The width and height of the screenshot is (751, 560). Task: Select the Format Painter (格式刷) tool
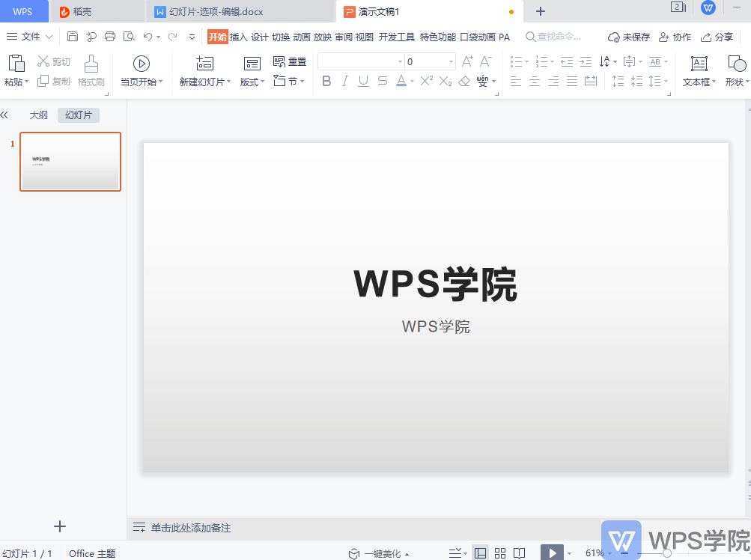tap(91, 70)
